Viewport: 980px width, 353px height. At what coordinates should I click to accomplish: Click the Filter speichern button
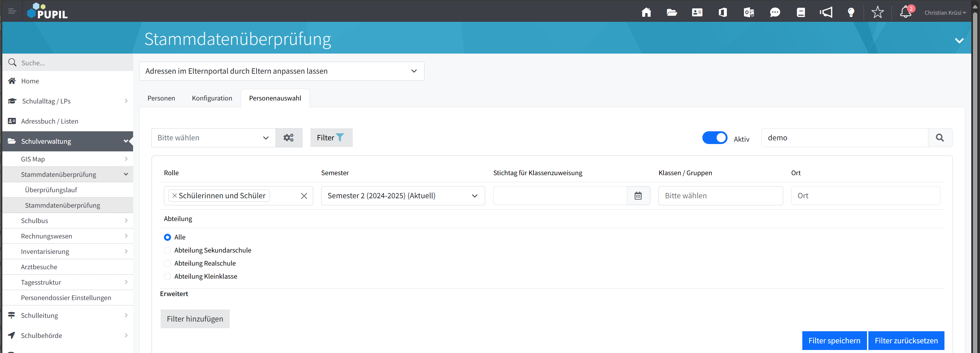point(834,341)
